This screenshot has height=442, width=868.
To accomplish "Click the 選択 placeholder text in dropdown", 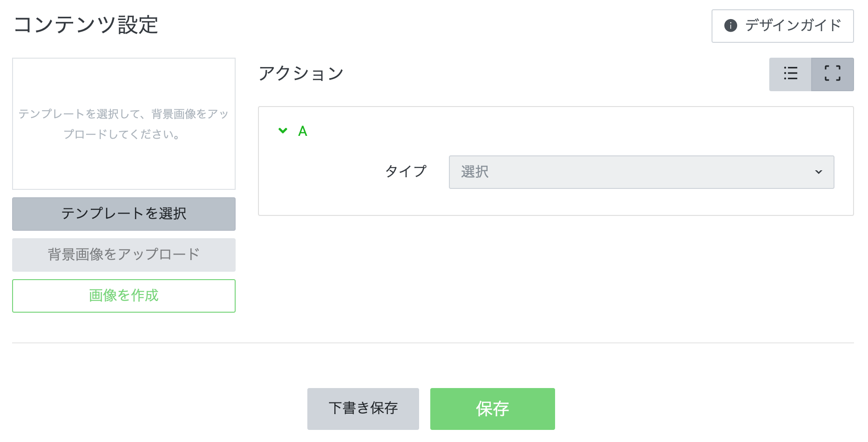I will 475,172.
